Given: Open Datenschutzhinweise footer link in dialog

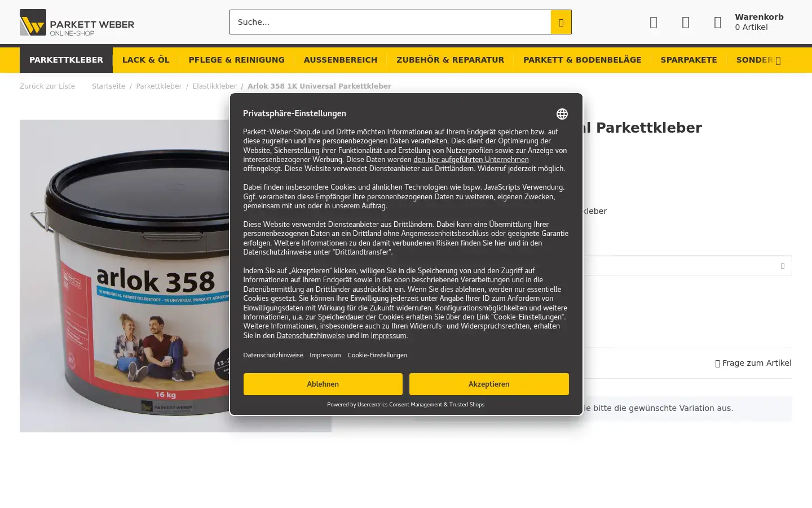Looking at the screenshot, I should coord(273,355).
